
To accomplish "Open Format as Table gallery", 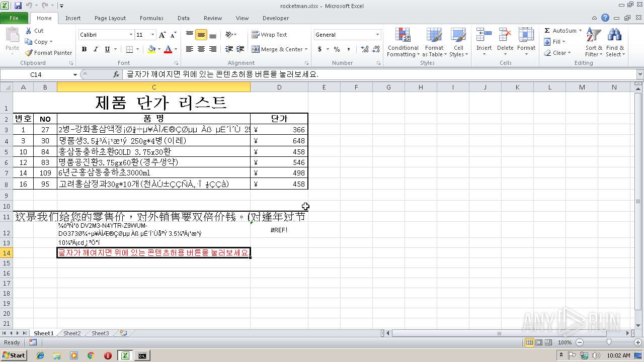I will click(434, 42).
